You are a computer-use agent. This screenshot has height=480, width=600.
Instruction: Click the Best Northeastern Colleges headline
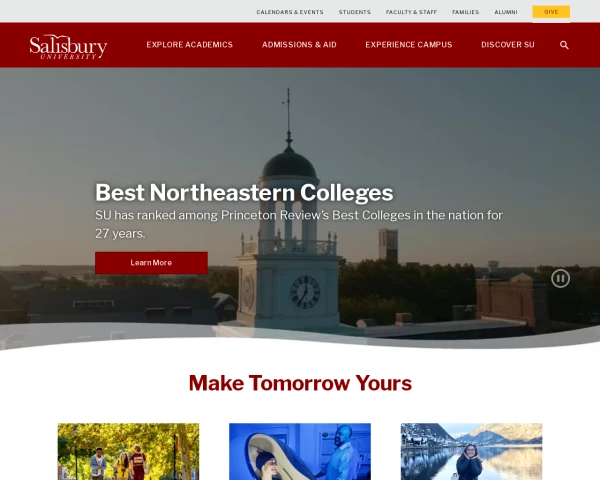[x=244, y=192]
